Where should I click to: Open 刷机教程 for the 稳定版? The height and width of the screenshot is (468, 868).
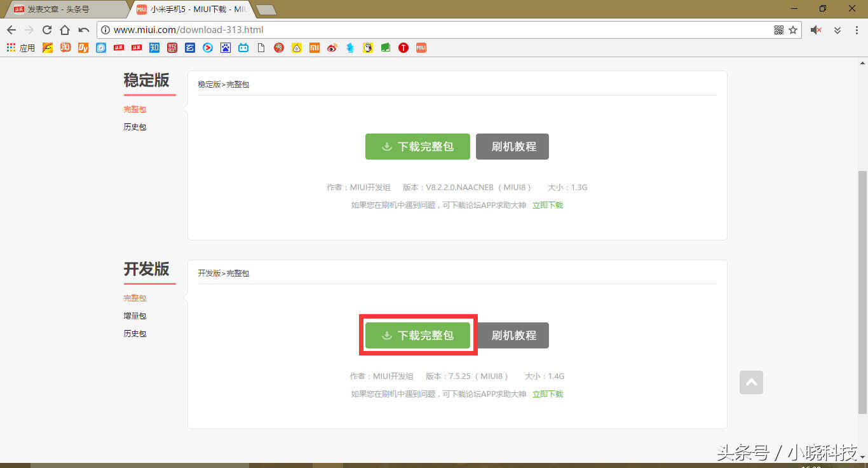(512, 146)
